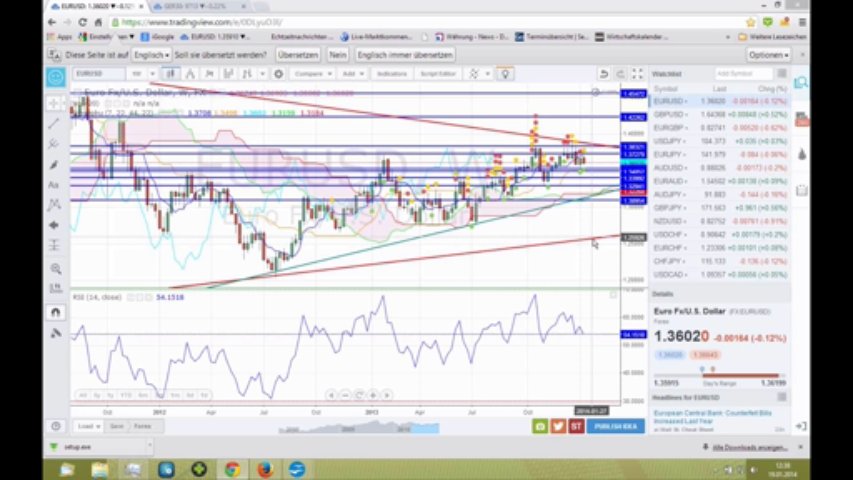Click the StockTwits ST share icon

click(x=577, y=426)
